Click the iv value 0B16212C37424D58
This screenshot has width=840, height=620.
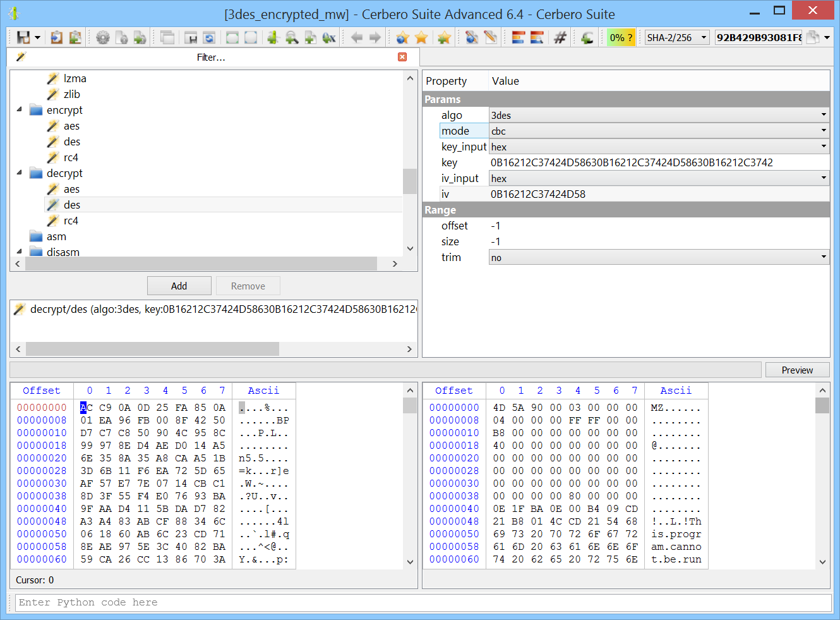(538, 194)
